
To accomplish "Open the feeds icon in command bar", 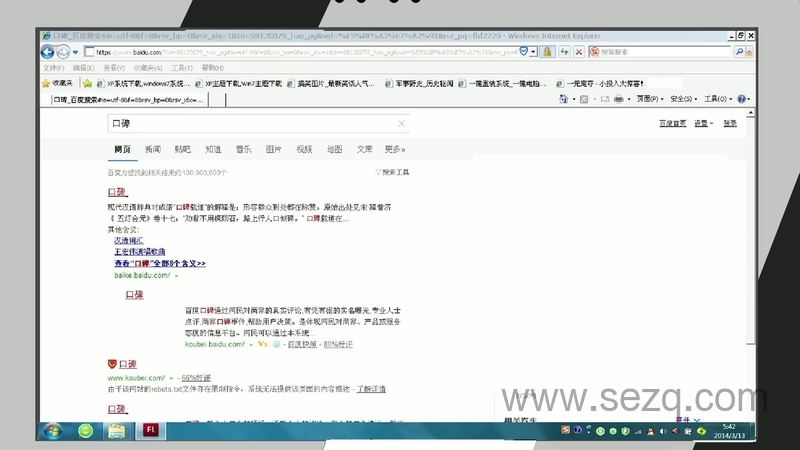I will click(584, 99).
